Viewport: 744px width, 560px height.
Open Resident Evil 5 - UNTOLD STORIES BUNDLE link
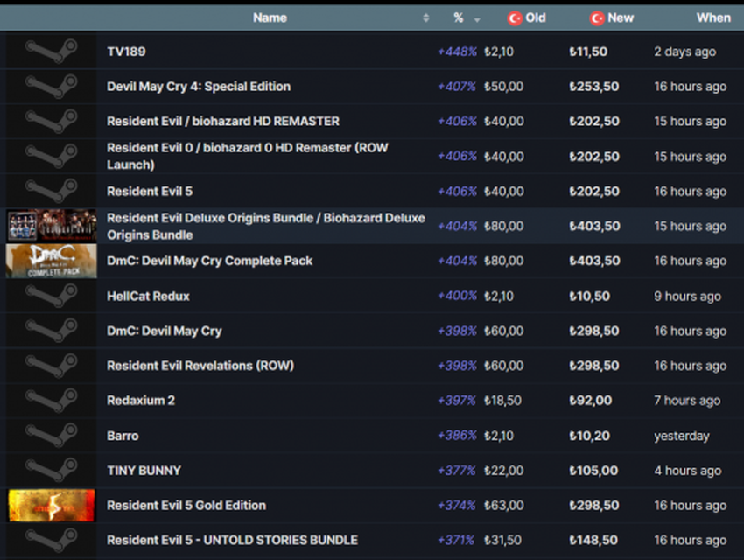tap(232, 541)
